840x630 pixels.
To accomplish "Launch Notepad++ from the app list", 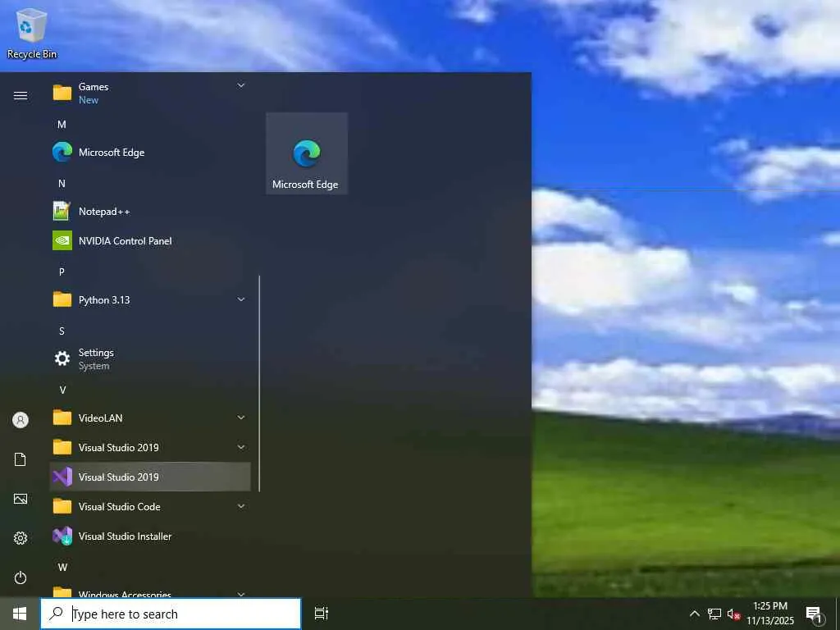I will tap(149, 211).
